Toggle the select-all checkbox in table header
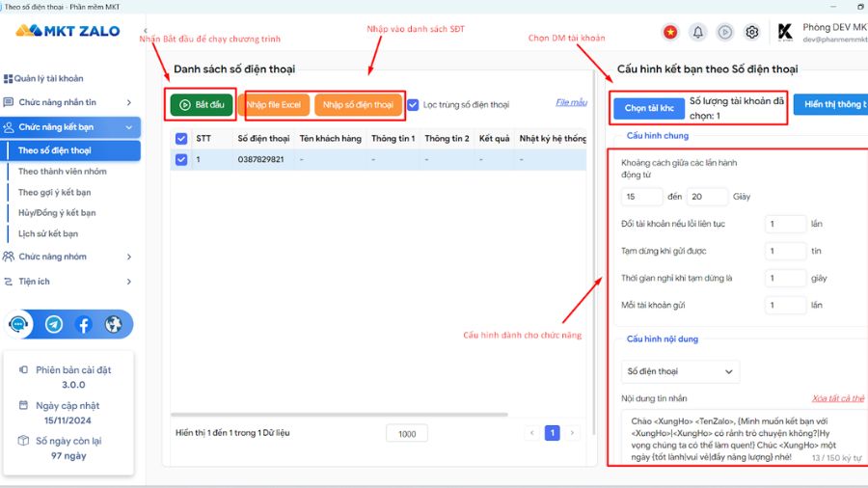The image size is (868, 488). pos(181,138)
